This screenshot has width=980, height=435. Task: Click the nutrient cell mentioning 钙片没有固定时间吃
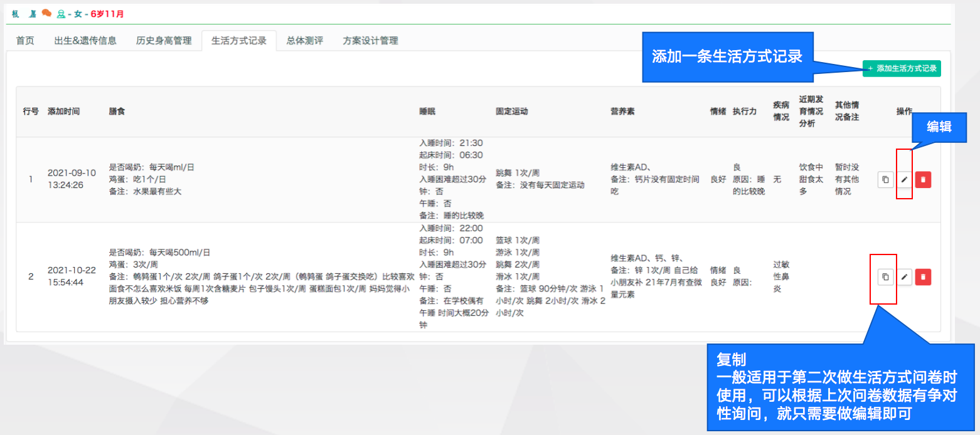(655, 179)
